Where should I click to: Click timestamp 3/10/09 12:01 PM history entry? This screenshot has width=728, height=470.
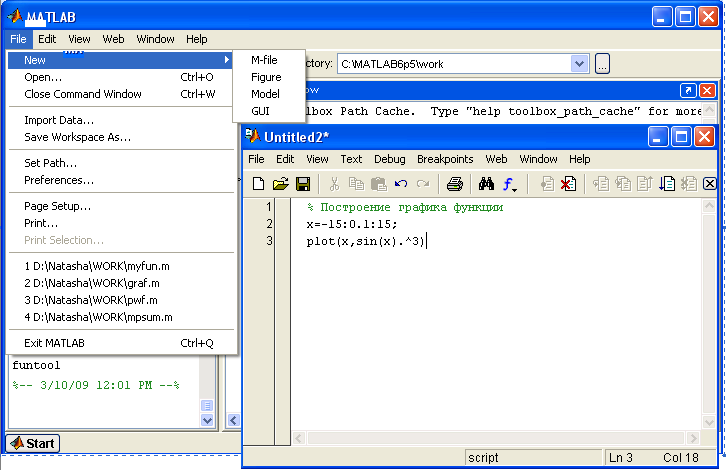coord(96,385)
